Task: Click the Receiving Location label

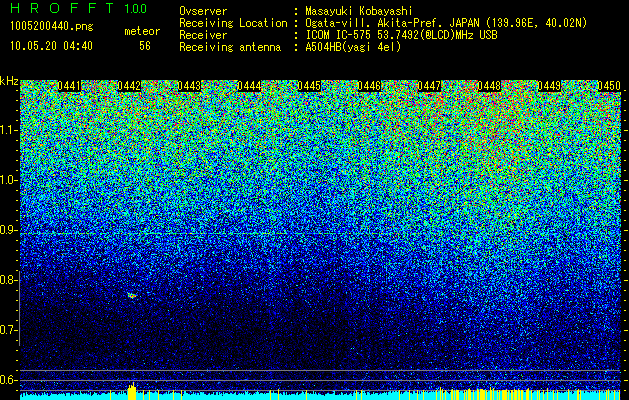Action: [x=233, y=23]
